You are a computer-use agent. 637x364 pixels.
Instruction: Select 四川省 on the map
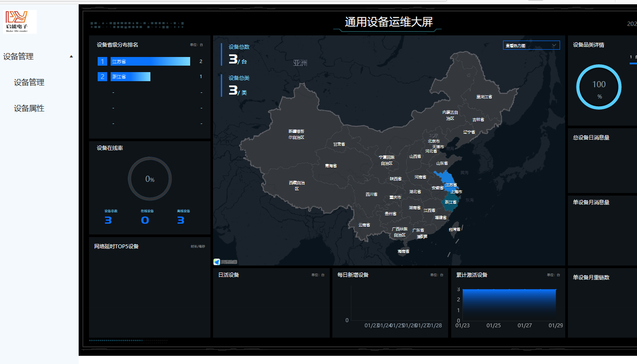tap(372, 194)
